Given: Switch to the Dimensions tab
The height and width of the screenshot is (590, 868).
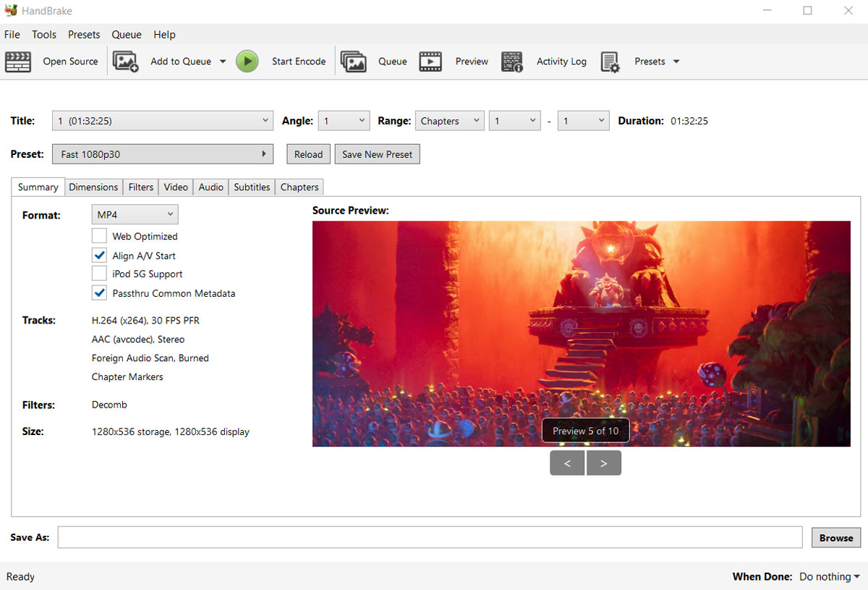Looking at the screenshot, I should point(93,187).
